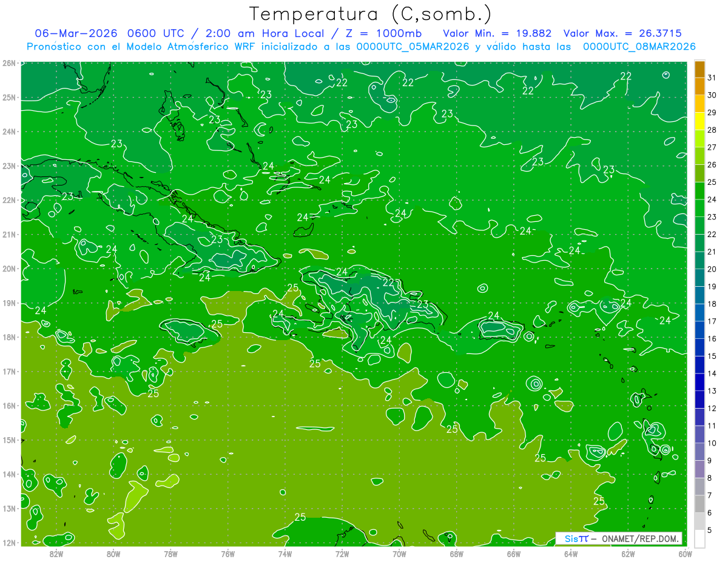This screenshot has height=562, width=728.
Task: Click the '14N' latitude axis label
Action: pyautogui.click(x=8, y=474)
